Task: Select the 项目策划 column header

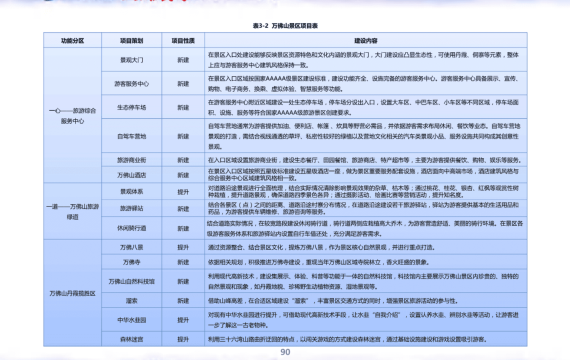Action: 132,40
